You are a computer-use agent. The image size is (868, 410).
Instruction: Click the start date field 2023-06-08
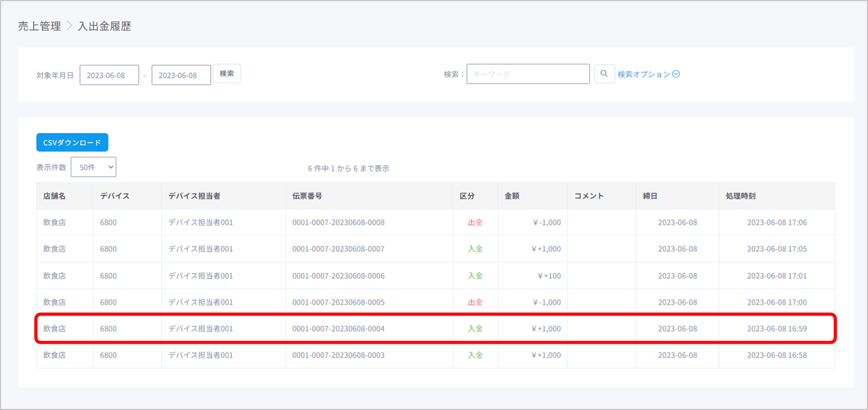[x=109, y=75]
